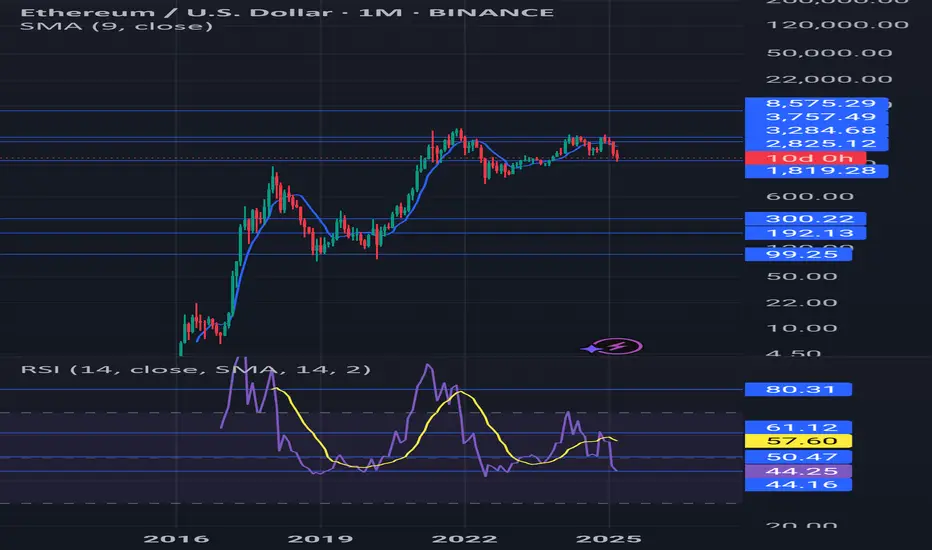Click the 22,000.00 price axis tick
This screenshot has width=932, height=550.
click(830, 80)
